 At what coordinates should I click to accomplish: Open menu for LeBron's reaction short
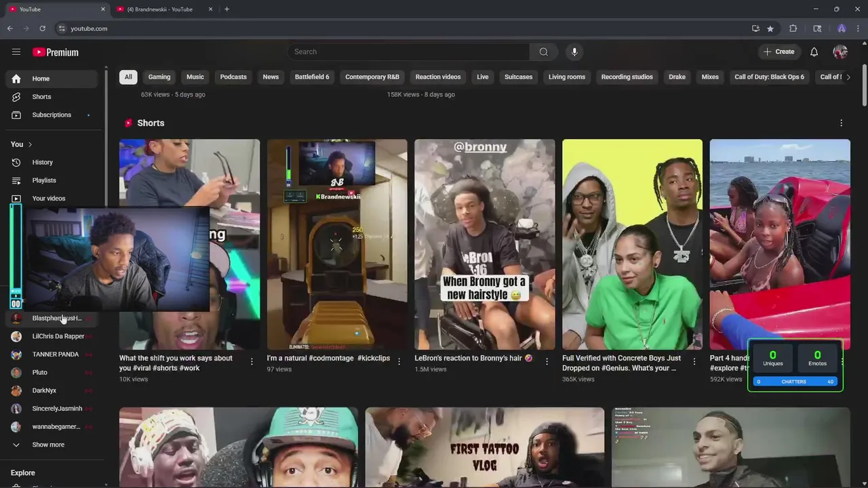[547, 362]
